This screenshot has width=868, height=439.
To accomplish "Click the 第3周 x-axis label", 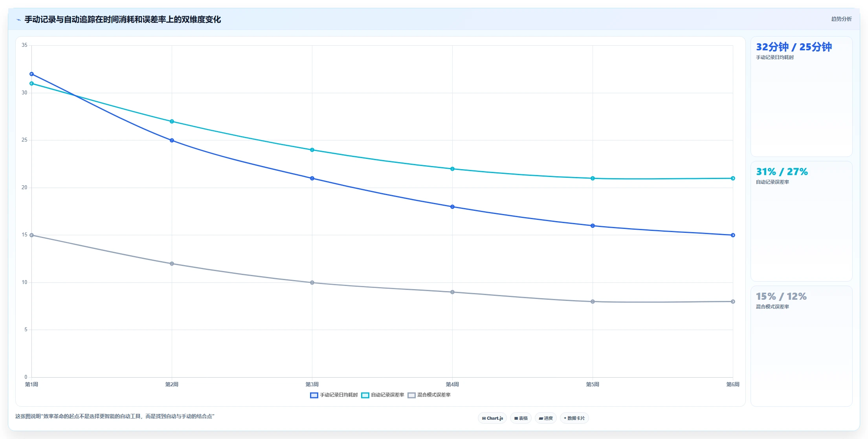I will point(312,384).
